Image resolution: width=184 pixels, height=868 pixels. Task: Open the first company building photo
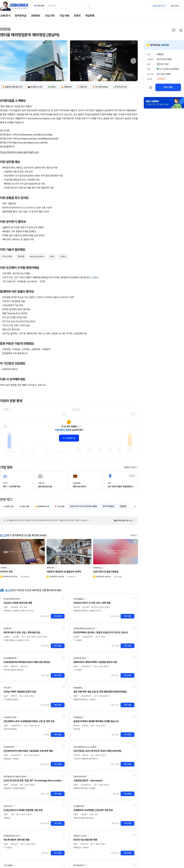[x=34, y=61]
